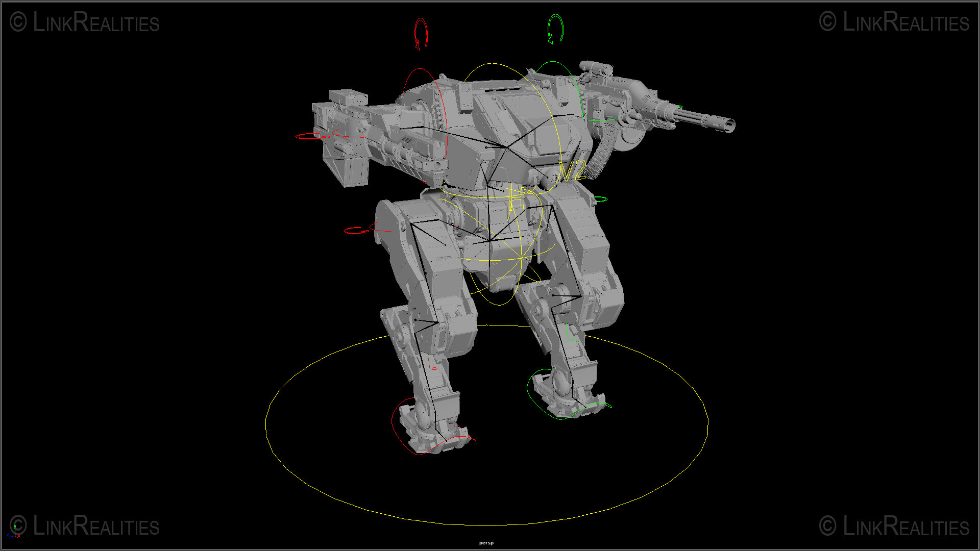The width and height of the screenshot is (980, 551).
Task: Click the X axis on the viewport axis gizmo
Action: [x=19, y=536]
